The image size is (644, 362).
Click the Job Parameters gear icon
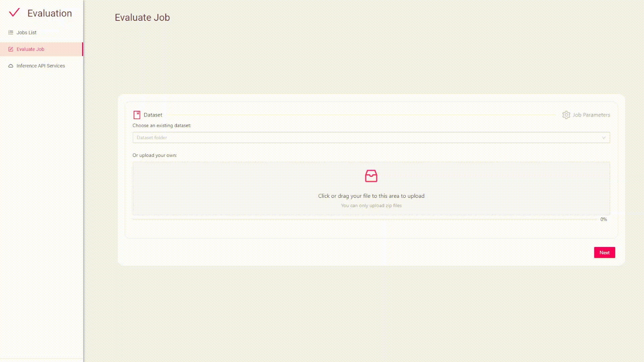click(x=566, y=115)
